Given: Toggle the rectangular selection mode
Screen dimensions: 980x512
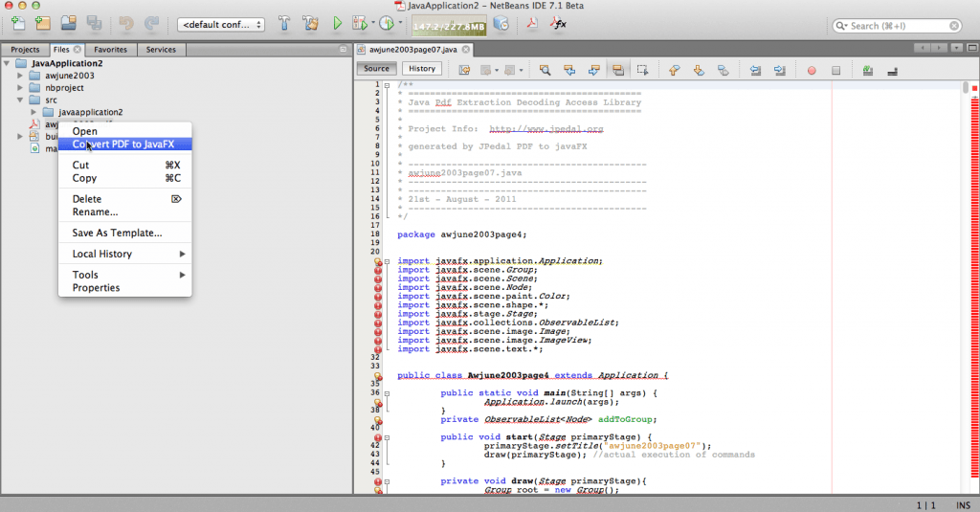Looking at the screenshot, I should [643, 70].
